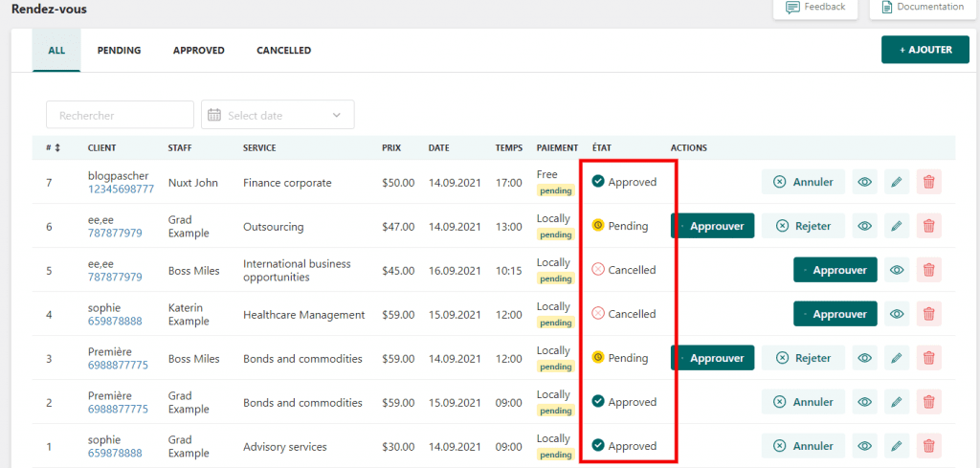Click the Rechercher search field
Viewport: 980px width, 468px height.
pos(120,115)
